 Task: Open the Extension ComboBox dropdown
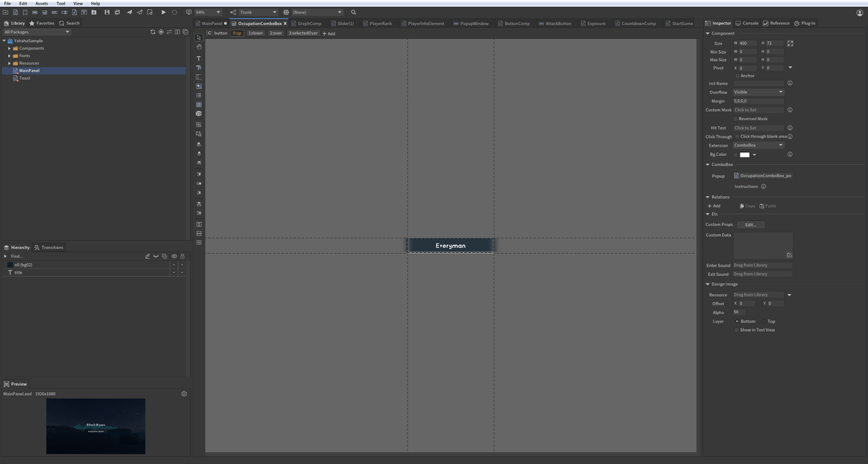757,145
